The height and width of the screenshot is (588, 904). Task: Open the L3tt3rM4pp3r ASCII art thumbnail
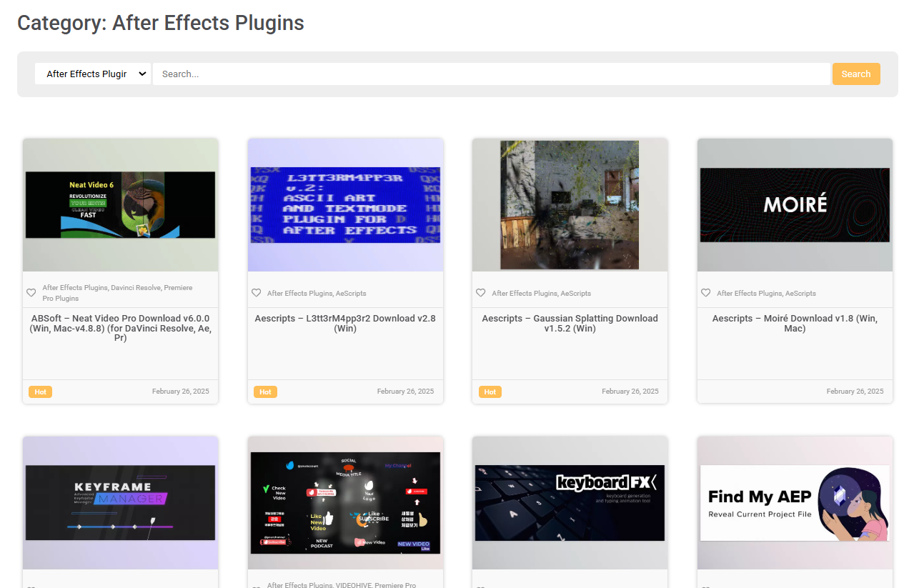[x=345, y=205]
